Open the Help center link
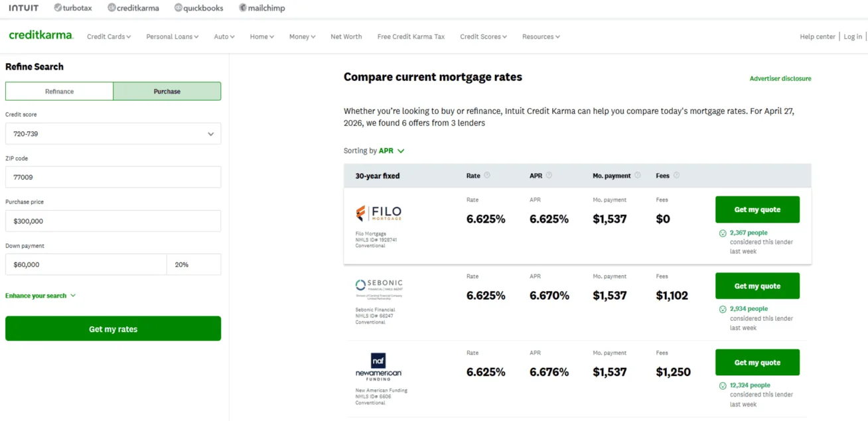 [x=818, y=37]
